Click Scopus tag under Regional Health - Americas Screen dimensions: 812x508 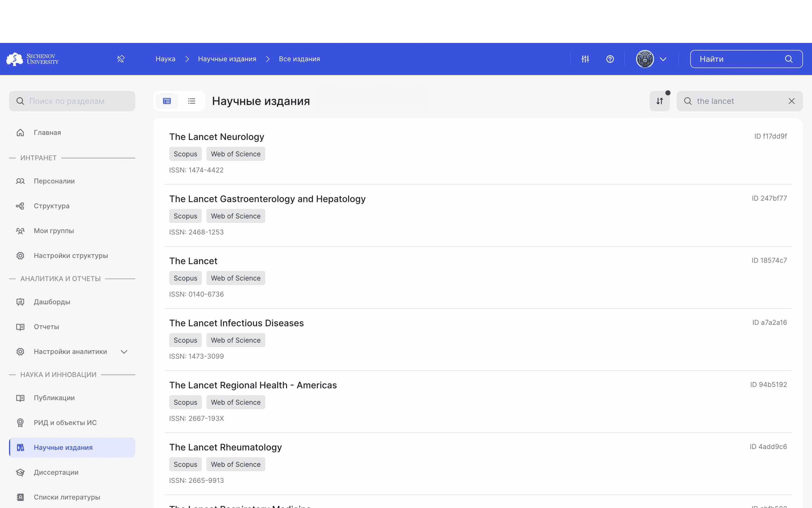pos(185,403)
